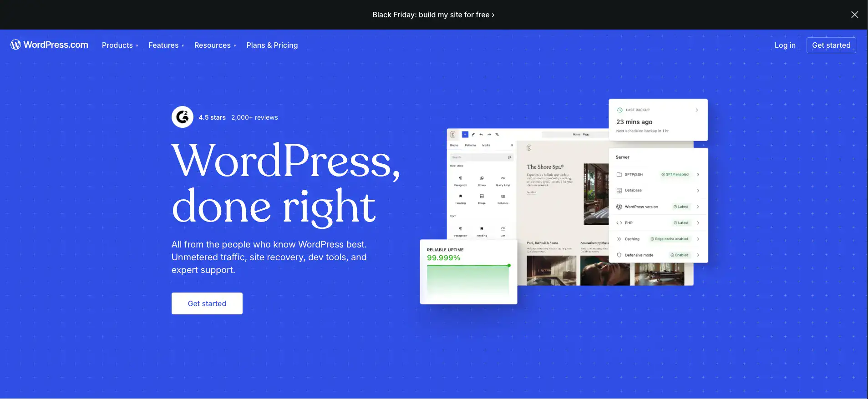Click the Edge cache enabled badge
Screen dimensions: 868x399
[x=670, y=239]
